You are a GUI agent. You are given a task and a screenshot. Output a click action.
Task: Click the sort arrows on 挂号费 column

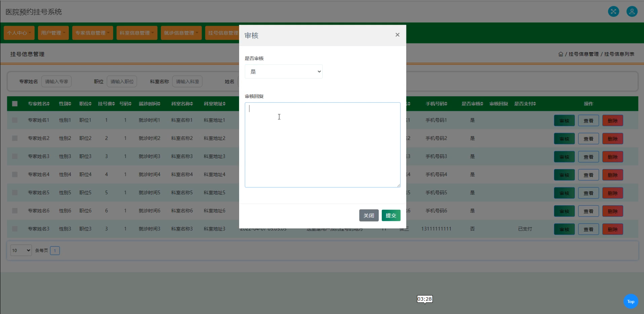coord(113,104)
